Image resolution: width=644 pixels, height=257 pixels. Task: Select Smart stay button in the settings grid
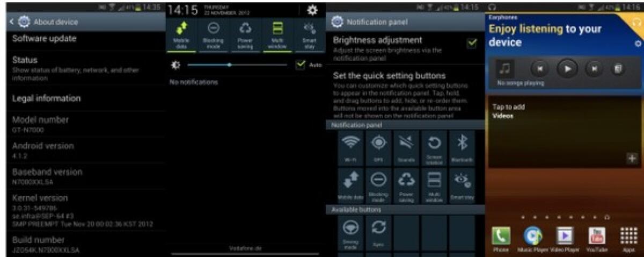click(x=462, y=184)
